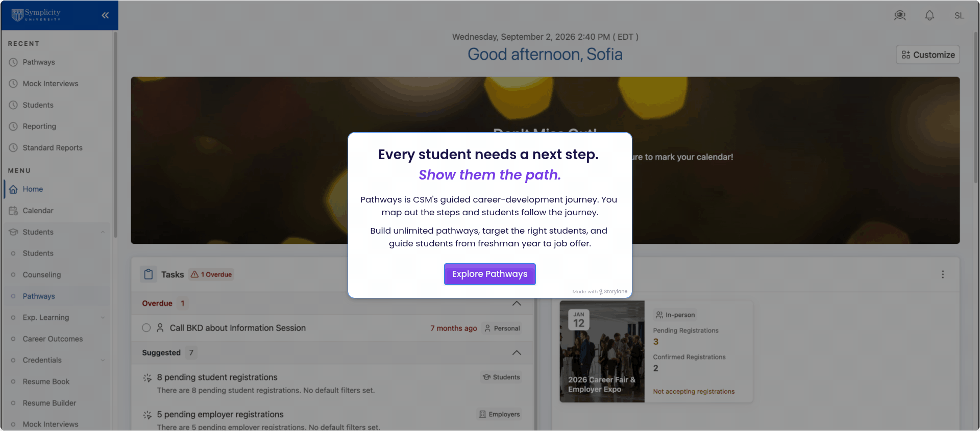Click the eye view-as icon in header
Image resolution: width=980 pixels, height=431 pixels.
click(x=900, y=15)
